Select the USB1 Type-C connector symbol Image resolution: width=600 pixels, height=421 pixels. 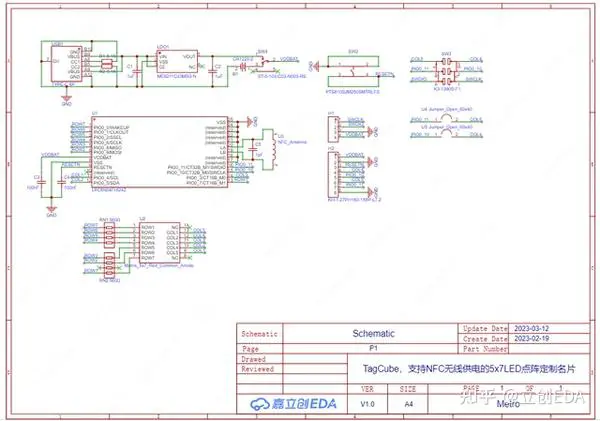(66, 64)
